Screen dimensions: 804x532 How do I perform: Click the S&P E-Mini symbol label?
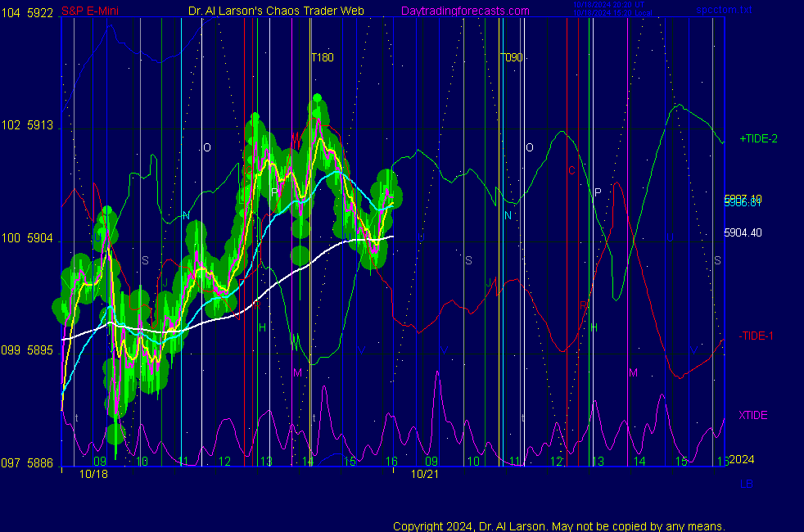pos(89,11)
